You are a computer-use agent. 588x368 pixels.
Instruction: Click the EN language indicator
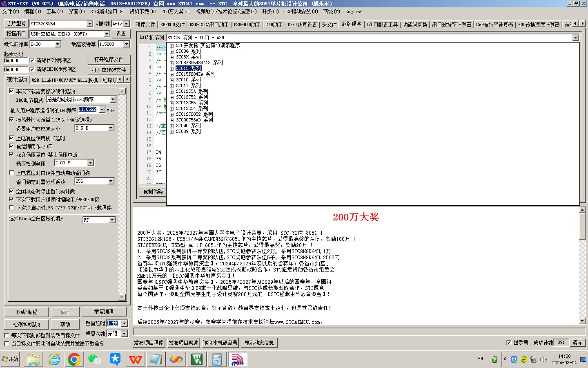click(481, 359)
